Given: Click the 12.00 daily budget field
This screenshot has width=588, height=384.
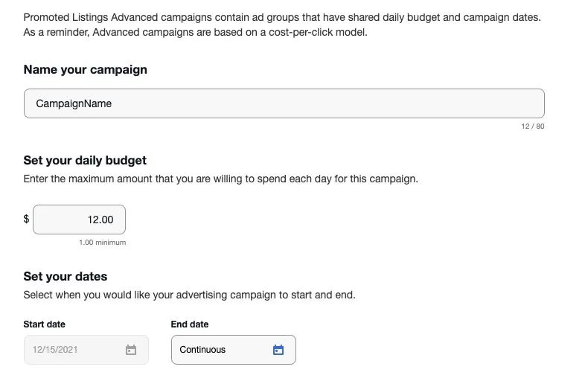Looking at the screenshot, I should pyautogui.click(x=80, y=220).
